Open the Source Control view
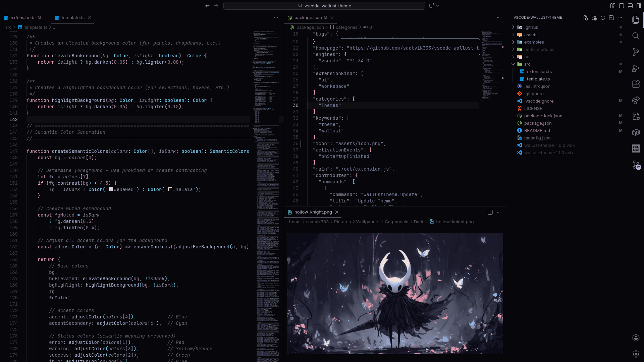The height and width of the screenshot is (362, 644). point(636,52)
